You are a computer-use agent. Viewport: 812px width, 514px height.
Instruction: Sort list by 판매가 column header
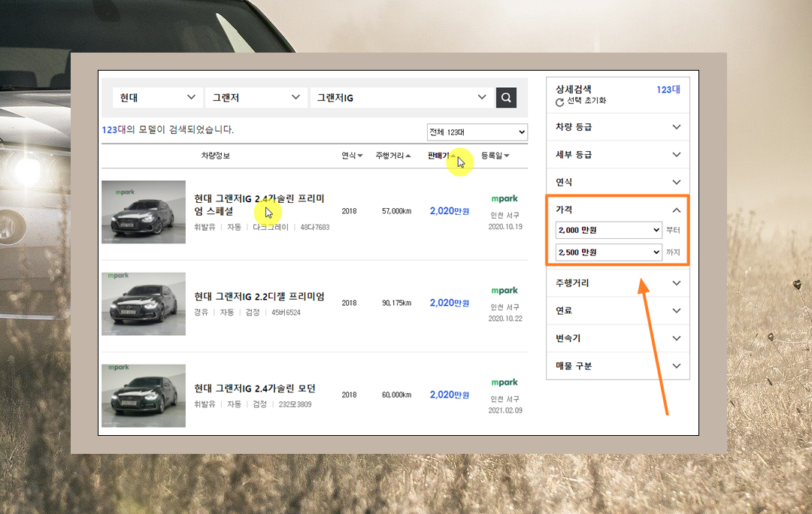point(441,156)
